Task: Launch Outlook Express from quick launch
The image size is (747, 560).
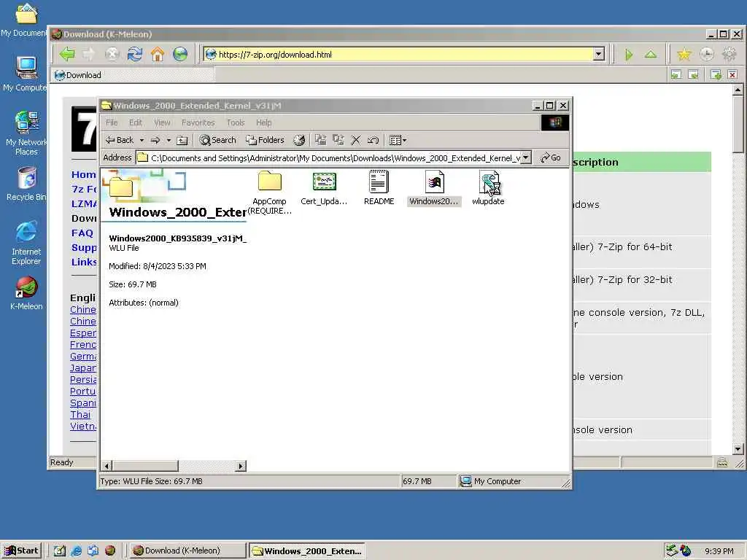Action: 93,551
